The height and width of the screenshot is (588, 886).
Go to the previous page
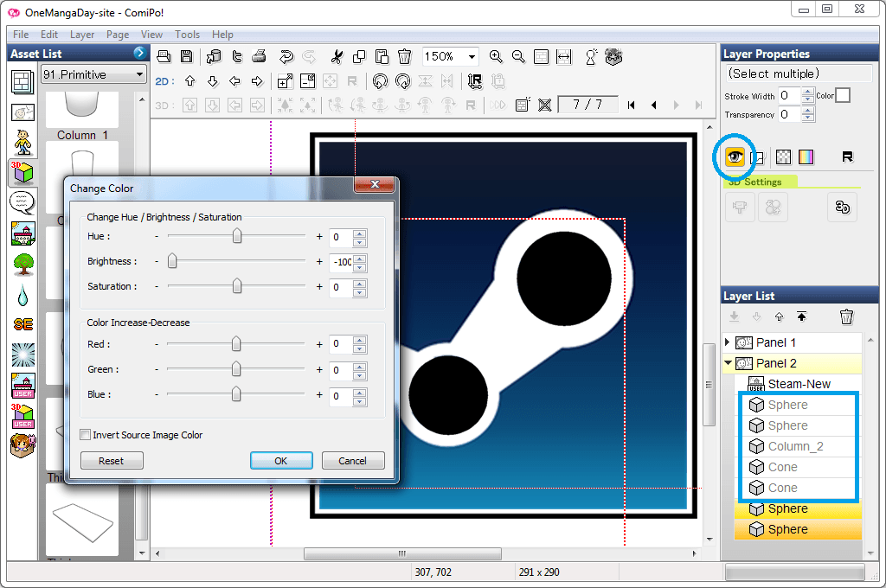654,105
